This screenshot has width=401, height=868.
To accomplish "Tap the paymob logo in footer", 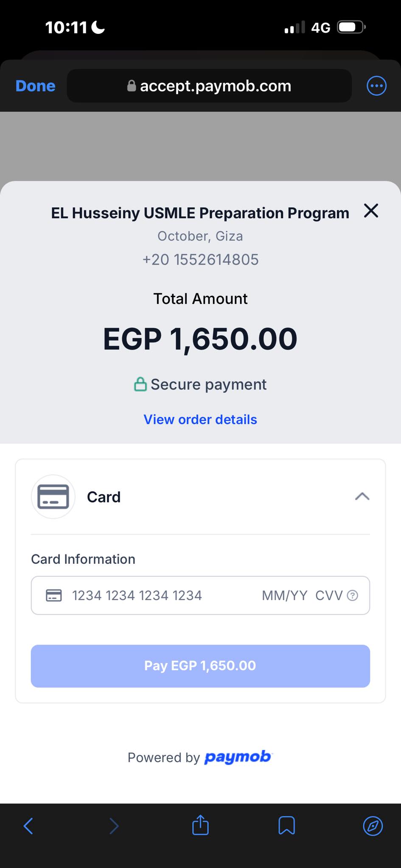I will click(x=238, y=757).
